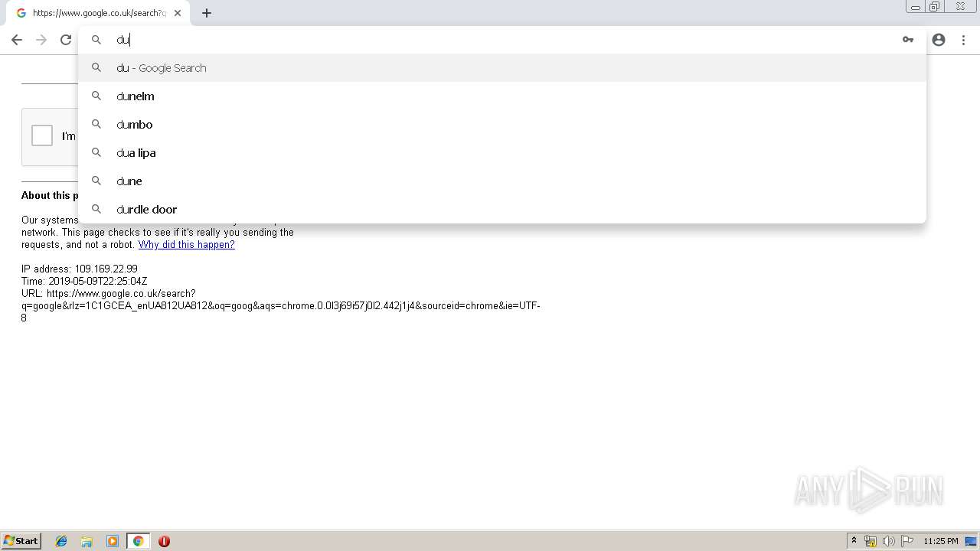Open a new browser tab
Screen dimensions: 980x551
[207, 13]
